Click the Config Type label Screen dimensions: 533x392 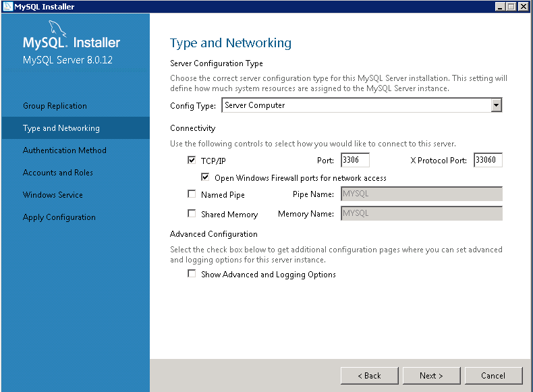pos(193,106)
